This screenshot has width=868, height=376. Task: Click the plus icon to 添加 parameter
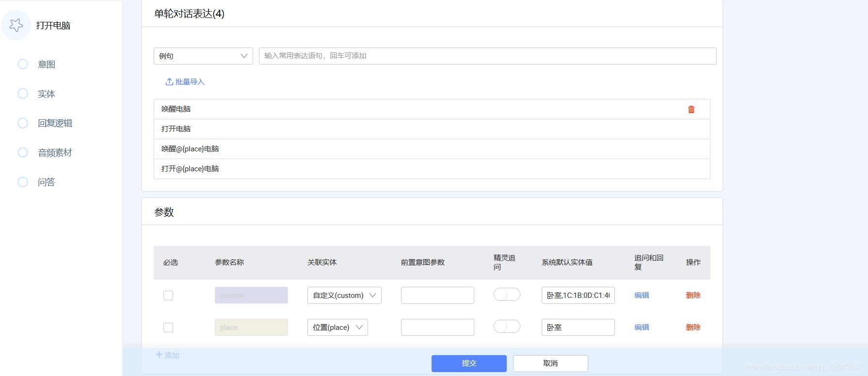coord(159,355)
